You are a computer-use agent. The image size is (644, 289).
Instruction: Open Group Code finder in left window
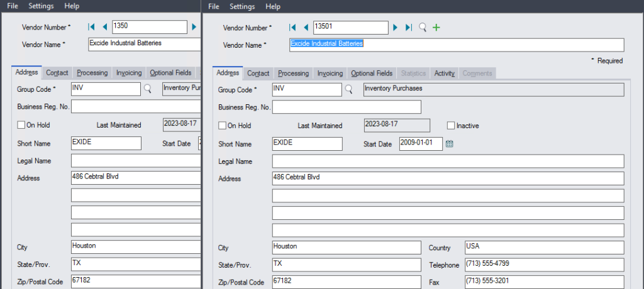147,89
